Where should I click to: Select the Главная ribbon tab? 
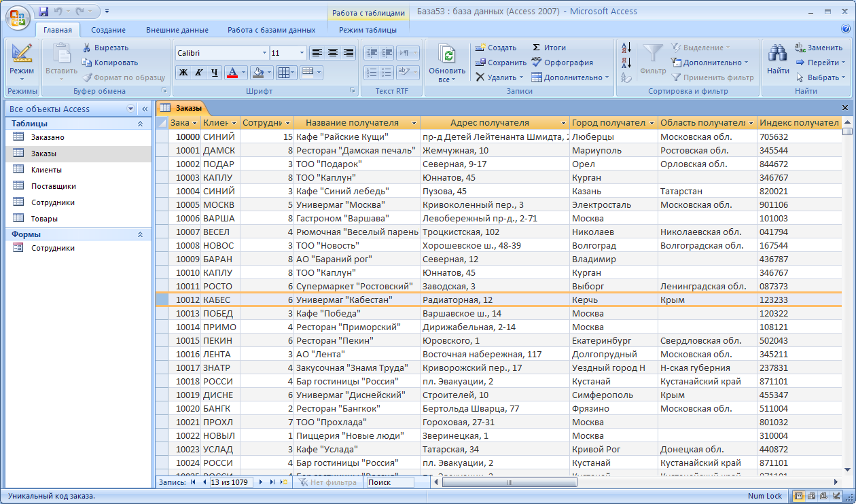pos(58,30)
